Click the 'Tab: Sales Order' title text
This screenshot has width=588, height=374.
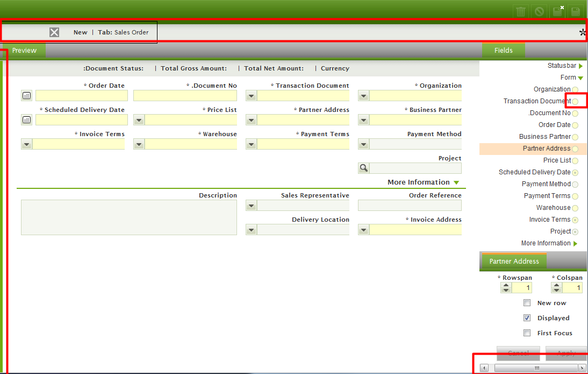coord(123,32)
